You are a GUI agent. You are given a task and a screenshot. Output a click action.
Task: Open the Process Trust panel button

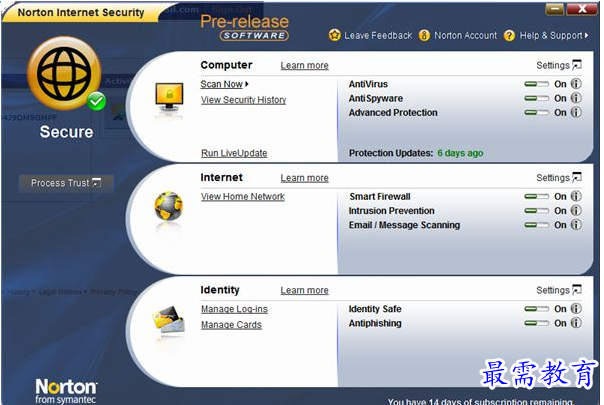click(66, 183)
